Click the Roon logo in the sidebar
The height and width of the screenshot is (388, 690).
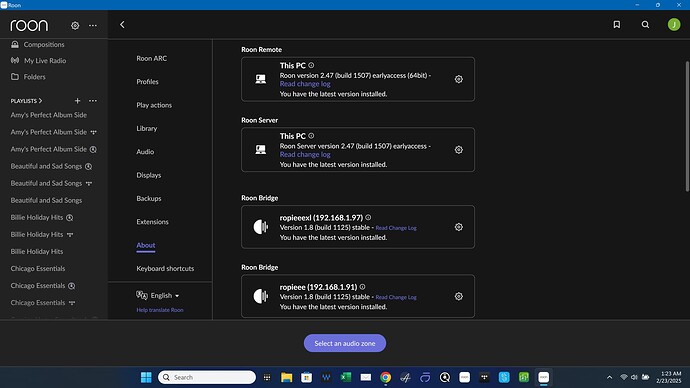point(29,25)
